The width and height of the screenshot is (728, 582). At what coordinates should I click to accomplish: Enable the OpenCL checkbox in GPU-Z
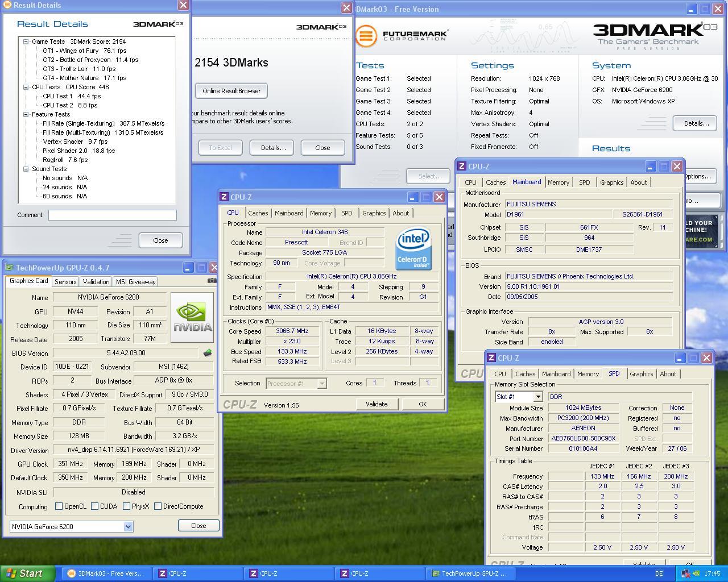pyautogui.click(x=59, y=506)
